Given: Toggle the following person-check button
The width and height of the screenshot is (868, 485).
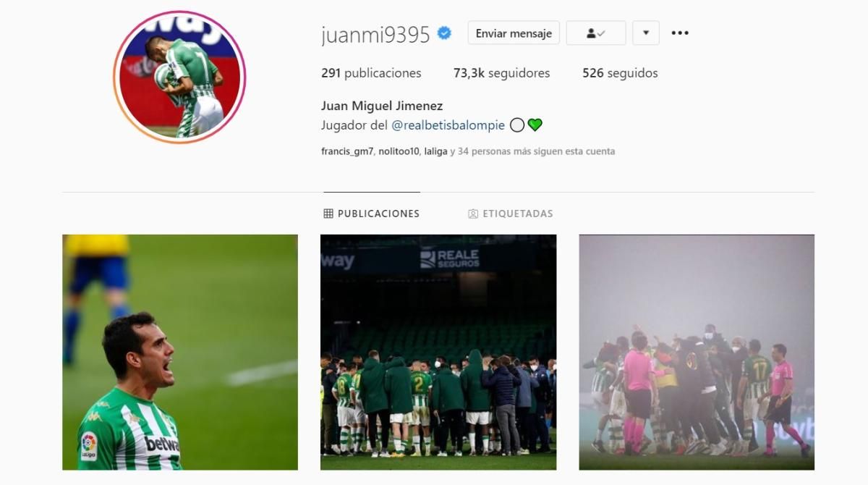Looking at the screenshot, I should pyautogui.click(x=596, y=33).
